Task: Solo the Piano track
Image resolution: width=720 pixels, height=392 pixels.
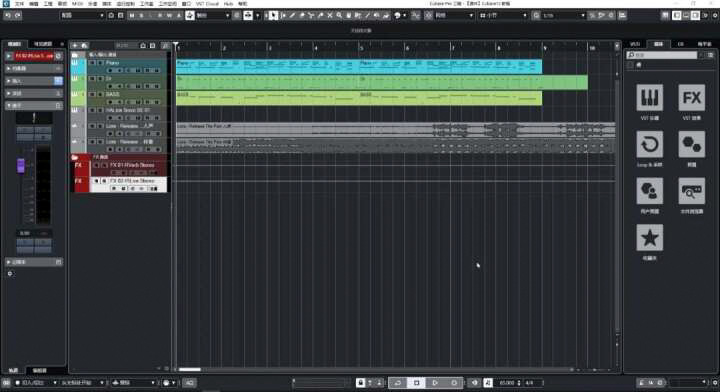Action: point(100,63)
